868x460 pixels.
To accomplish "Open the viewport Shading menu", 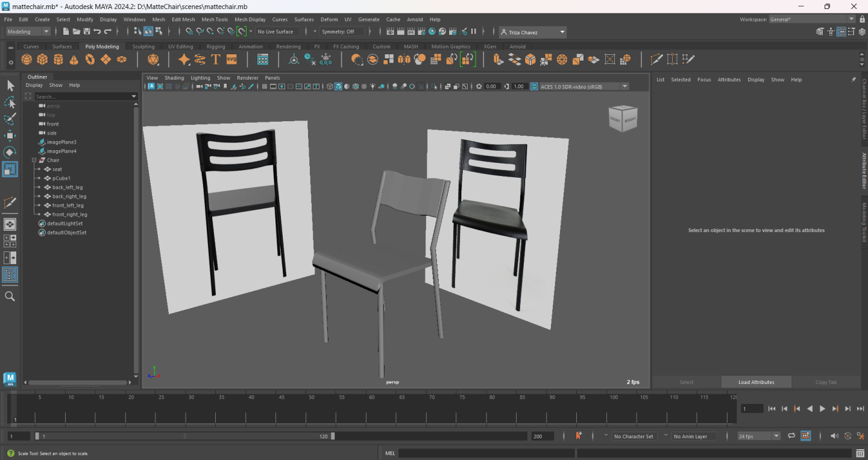I will point(174,78).
